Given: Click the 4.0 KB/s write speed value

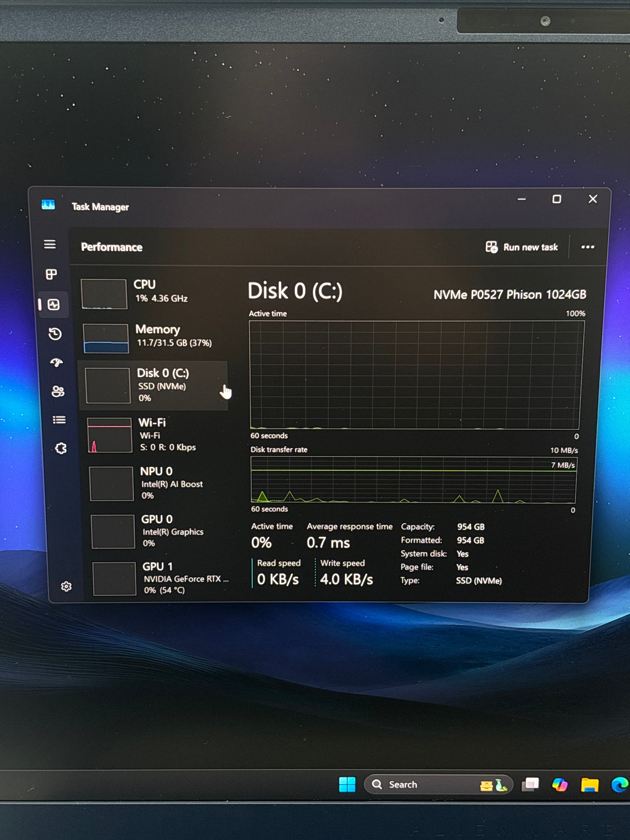Looking at the screenshot, I should point(347,580).
